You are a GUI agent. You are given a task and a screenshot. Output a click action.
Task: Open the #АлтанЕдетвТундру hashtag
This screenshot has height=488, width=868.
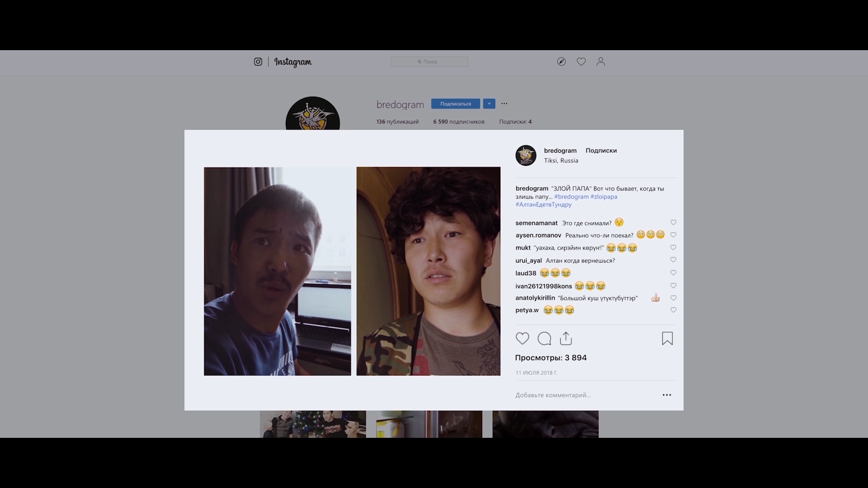543,205
